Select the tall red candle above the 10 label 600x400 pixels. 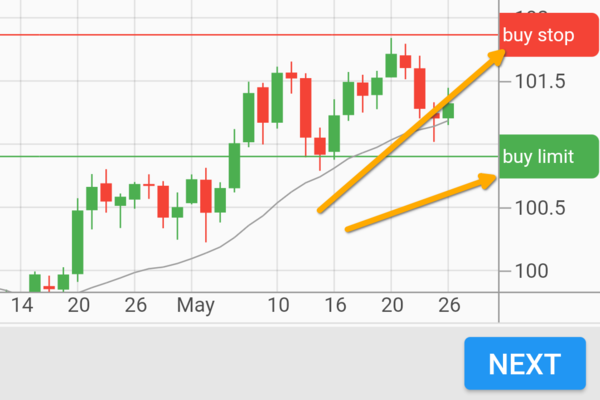pyautogui.click(x=305, y=107)
